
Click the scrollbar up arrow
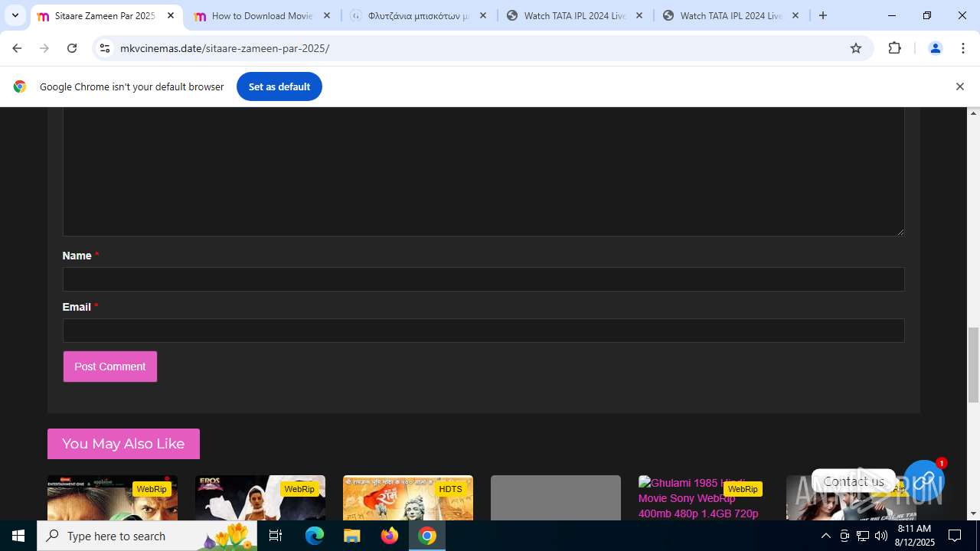coord(974,113)
